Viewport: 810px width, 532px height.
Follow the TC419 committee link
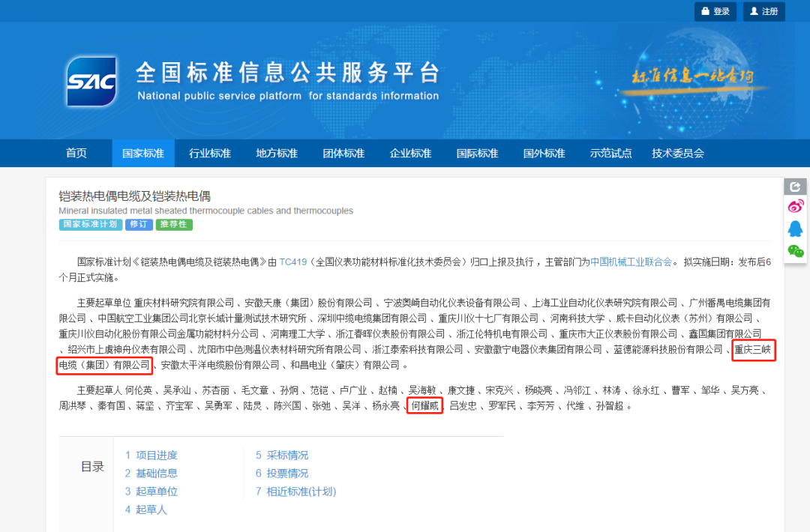click(x=293, y=262)
